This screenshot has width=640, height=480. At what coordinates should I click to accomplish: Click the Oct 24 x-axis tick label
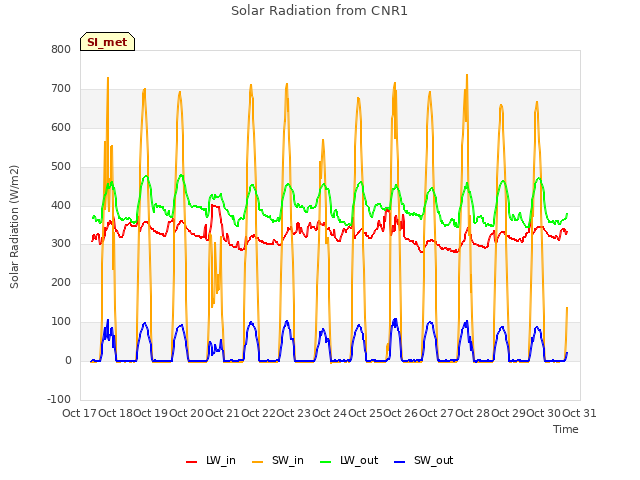pos(329,413)
